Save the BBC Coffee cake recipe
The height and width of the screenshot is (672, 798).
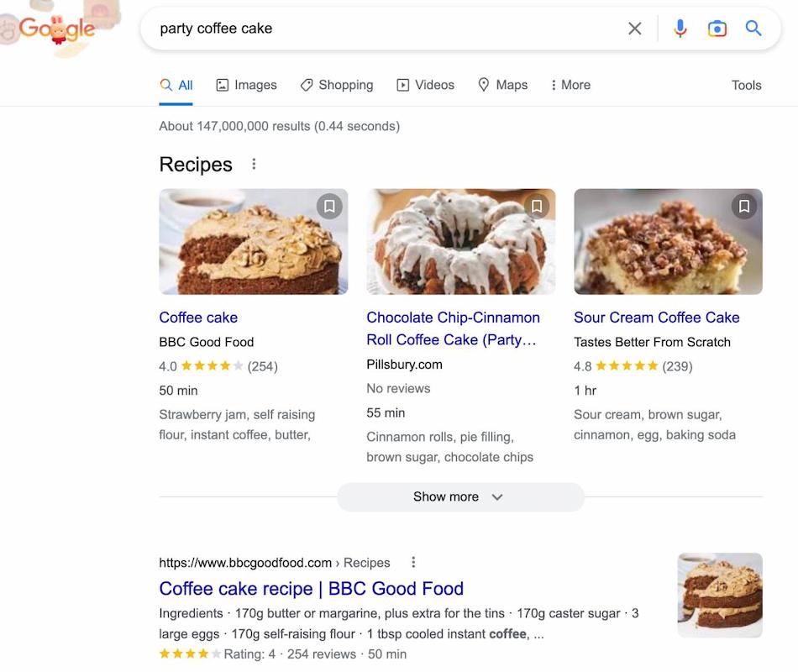point(329,206)
